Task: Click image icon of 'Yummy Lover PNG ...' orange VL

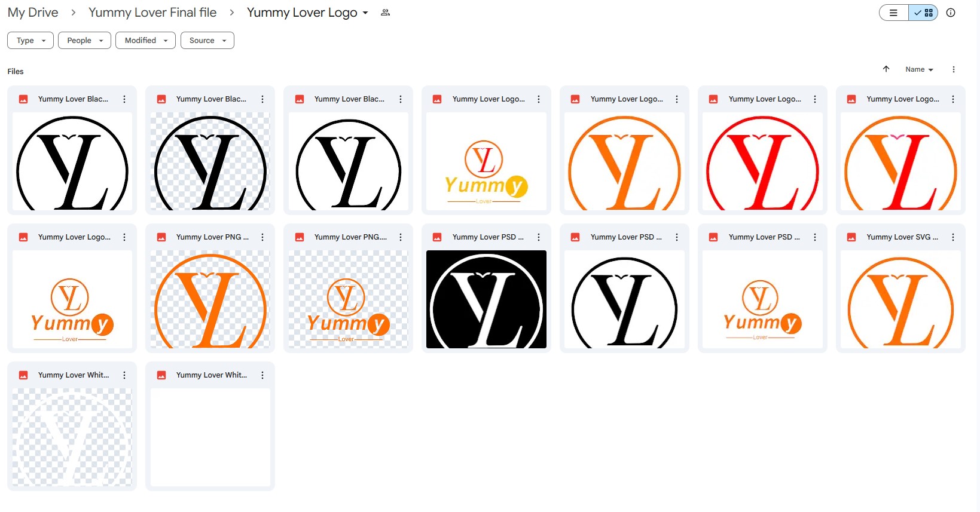Action: [161, 237]
